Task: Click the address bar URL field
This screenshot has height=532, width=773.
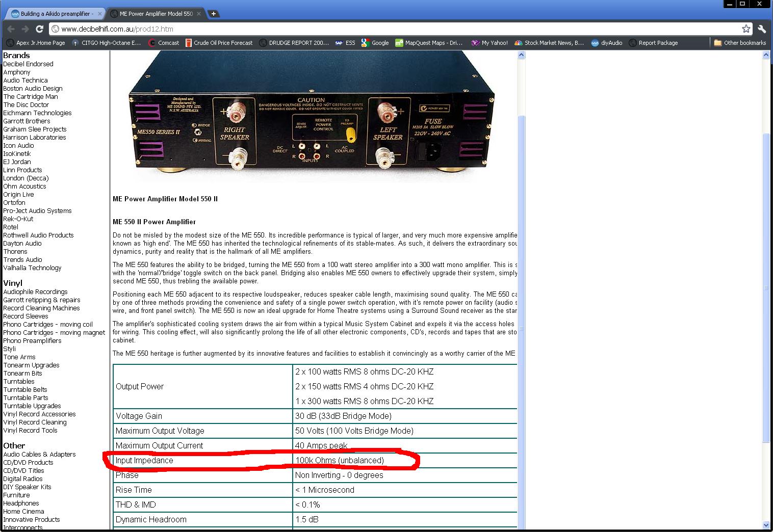Action: [395, 29]
